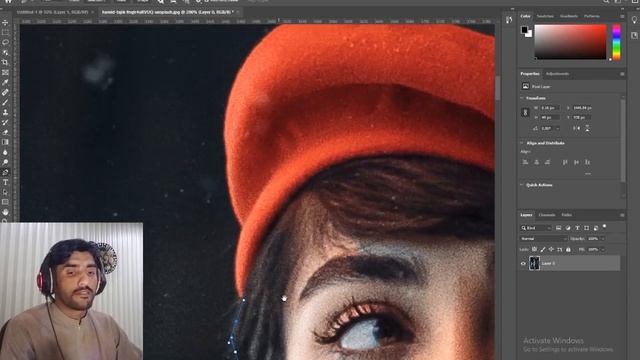The image size is (640, 360).
Task: Open the rotation angle dropdown
Action: click(x=558, y=128)
